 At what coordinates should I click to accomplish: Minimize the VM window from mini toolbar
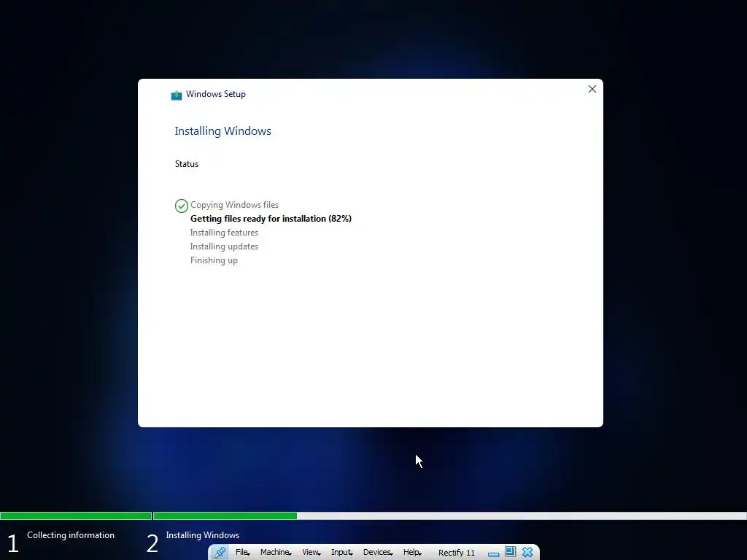[x=494, y=553]
